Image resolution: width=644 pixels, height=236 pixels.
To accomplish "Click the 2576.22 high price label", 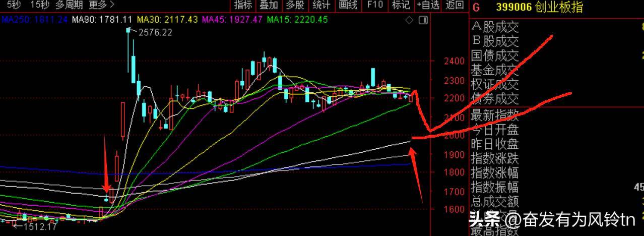I will (x=155, y=32).
